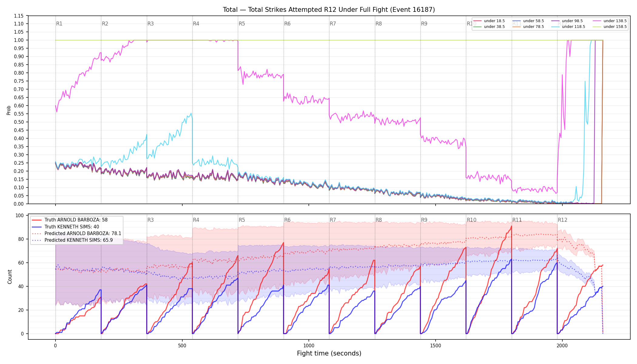Click the R5 round label in the Count chart

click(242, 220)
